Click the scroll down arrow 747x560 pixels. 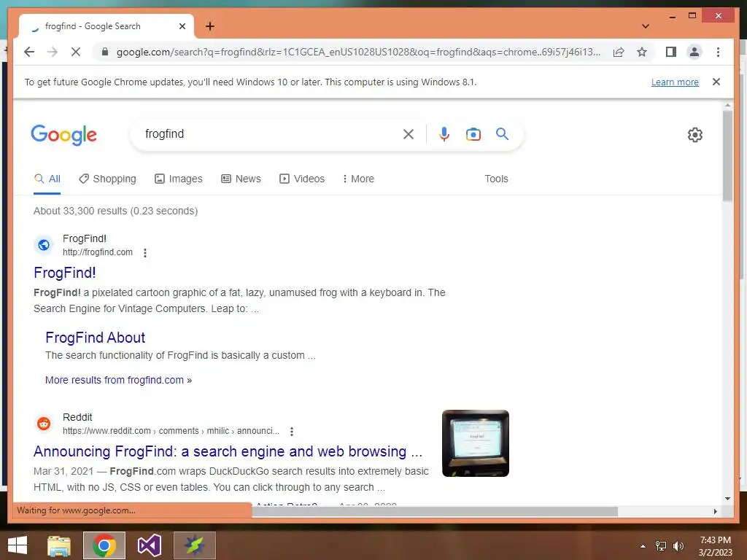727,499
